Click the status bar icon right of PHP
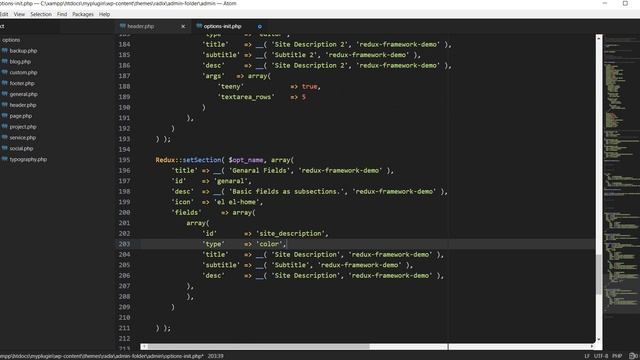 [x=633, y=356]
